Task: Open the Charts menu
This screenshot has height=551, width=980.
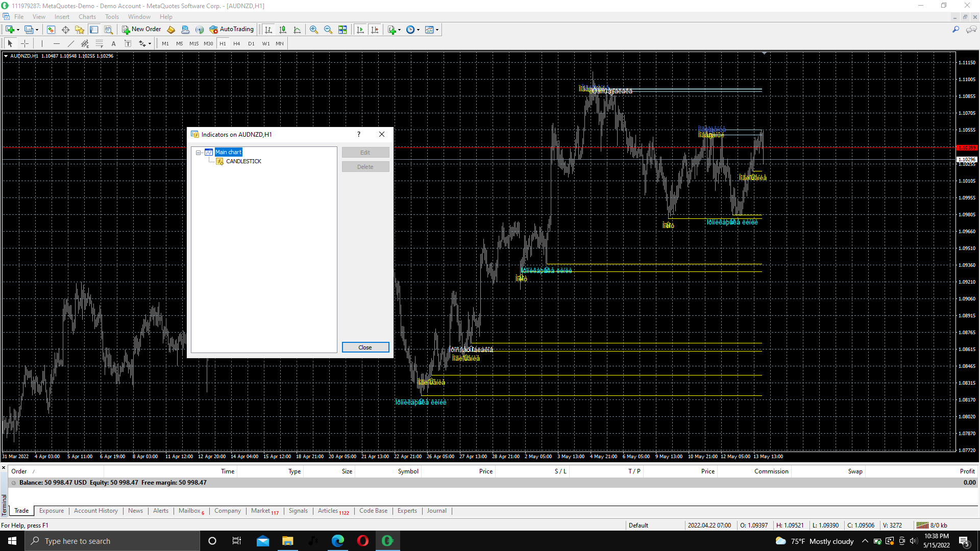Action: tap(87, 17)
